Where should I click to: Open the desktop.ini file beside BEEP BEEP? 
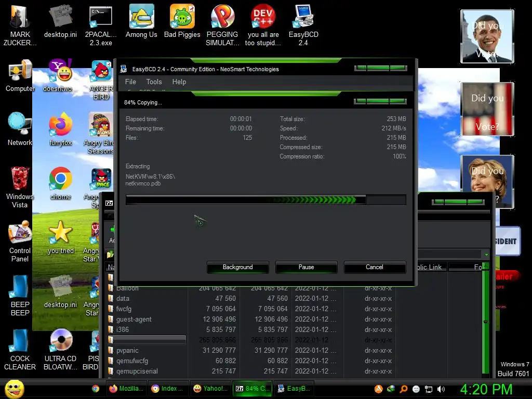(60, 292)
